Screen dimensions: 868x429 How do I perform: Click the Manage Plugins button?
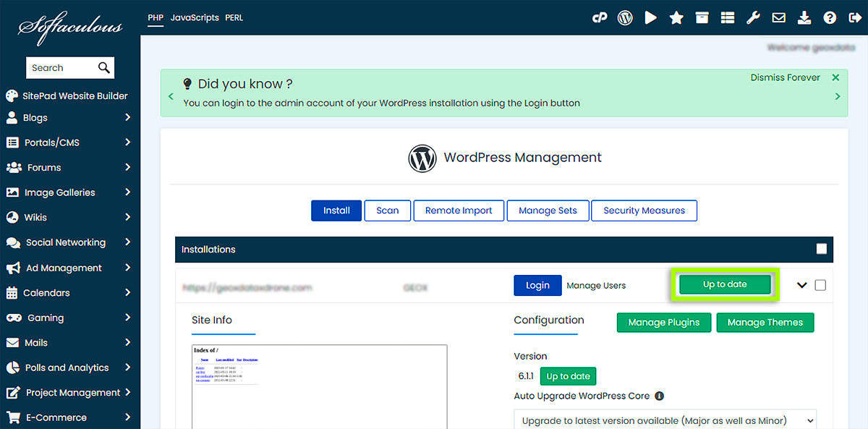tap(663, 323)
